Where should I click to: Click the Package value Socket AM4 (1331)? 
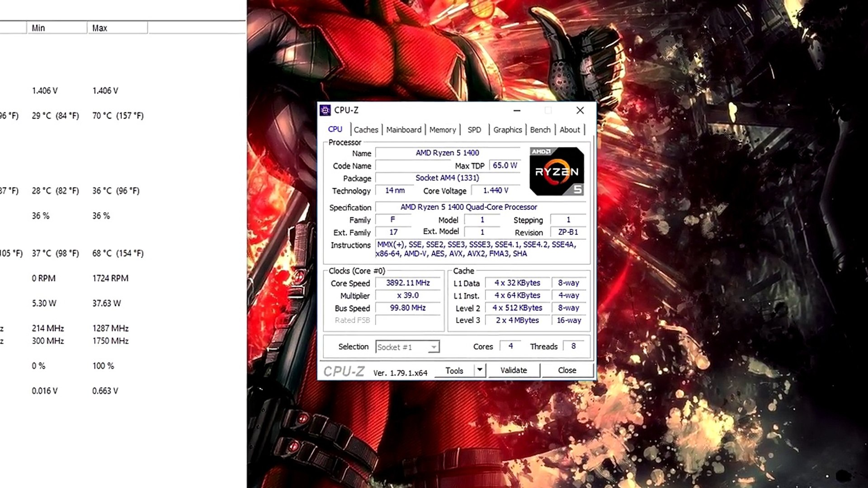pos(448,178)
